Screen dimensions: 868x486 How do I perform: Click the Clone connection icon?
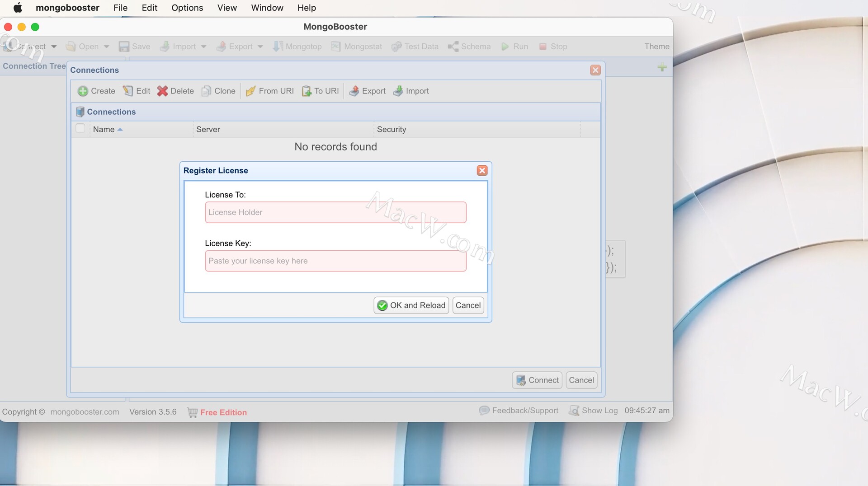206,91
